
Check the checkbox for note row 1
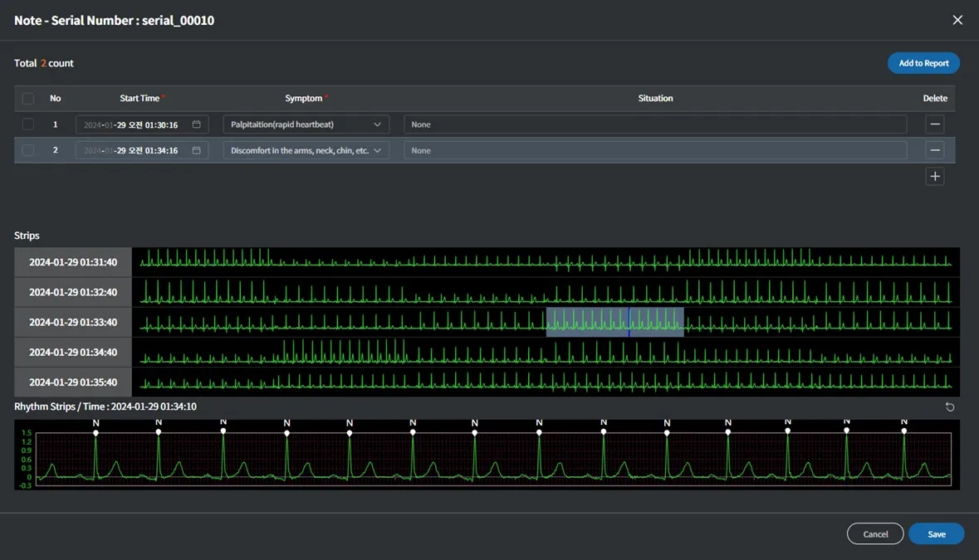point(28,124)
